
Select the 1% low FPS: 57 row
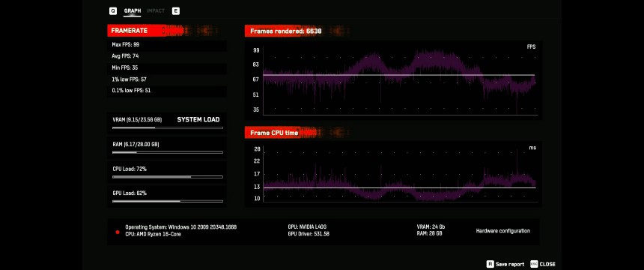pos(167,79)
